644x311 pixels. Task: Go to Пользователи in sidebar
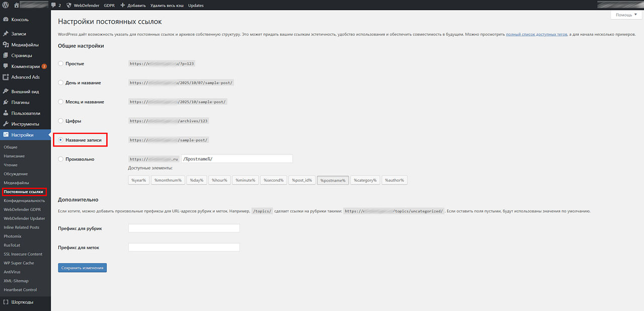pyautogui.click(x=25, y=113)
